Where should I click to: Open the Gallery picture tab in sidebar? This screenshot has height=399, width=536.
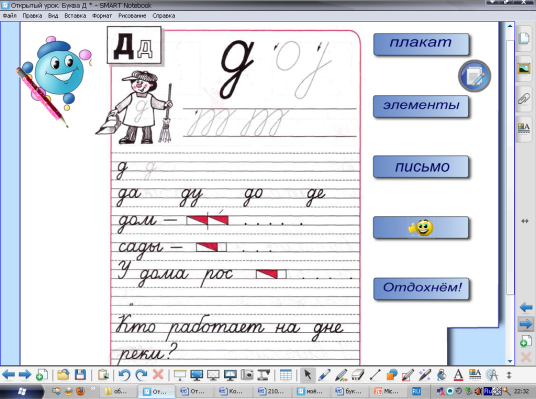(524, 69)
